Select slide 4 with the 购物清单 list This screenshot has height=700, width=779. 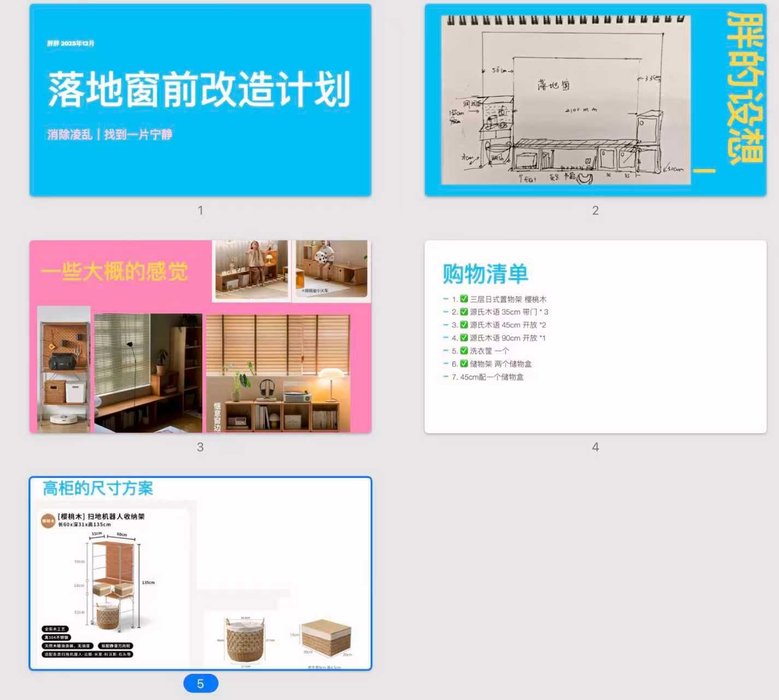[595, 336]
